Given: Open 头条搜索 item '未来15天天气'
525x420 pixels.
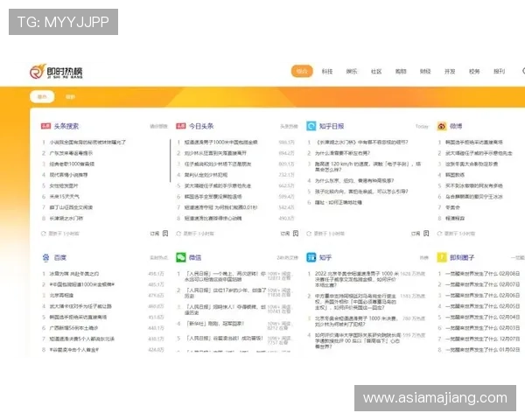Looking at the screenshot, I should coord(64,196).
